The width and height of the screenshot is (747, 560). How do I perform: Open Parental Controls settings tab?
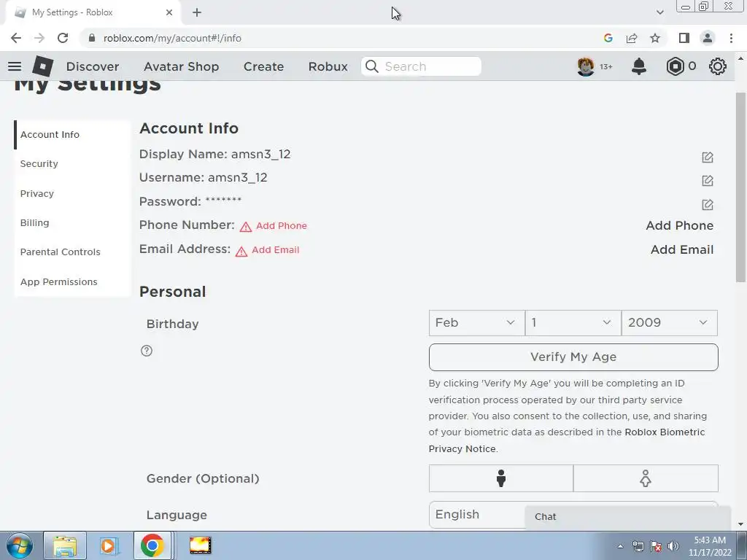tap(72, 252)
